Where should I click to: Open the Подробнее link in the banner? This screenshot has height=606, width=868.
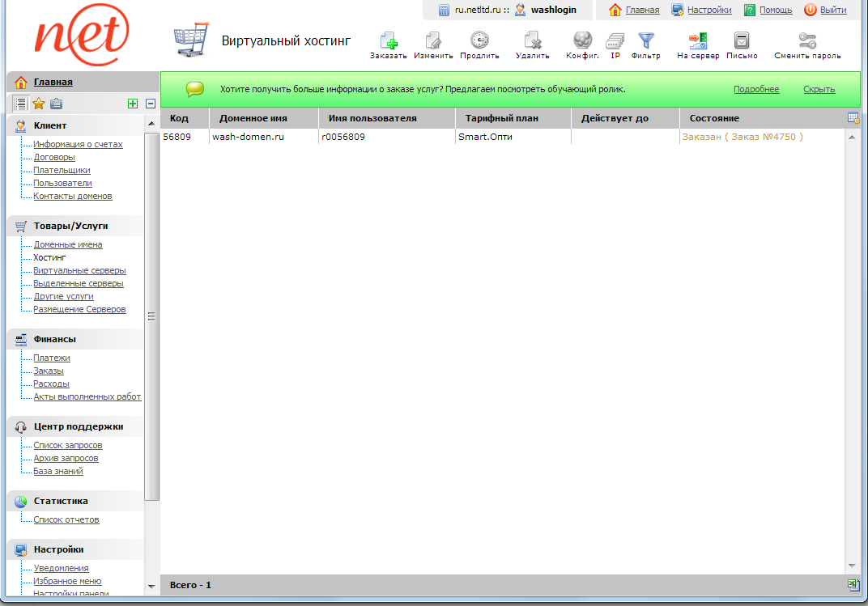(x=756, y=89)
